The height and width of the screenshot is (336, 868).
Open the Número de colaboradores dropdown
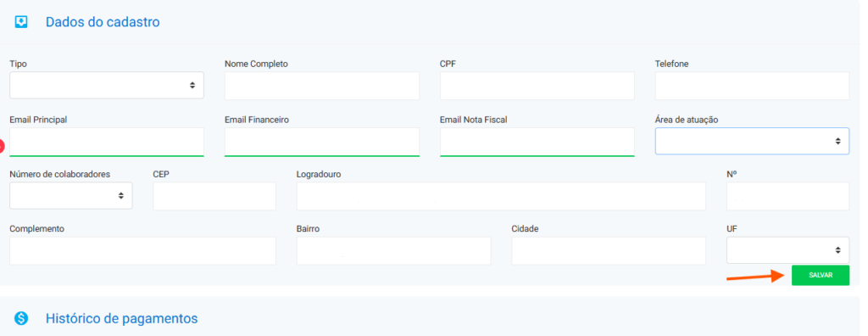click(x=71, y=196)
